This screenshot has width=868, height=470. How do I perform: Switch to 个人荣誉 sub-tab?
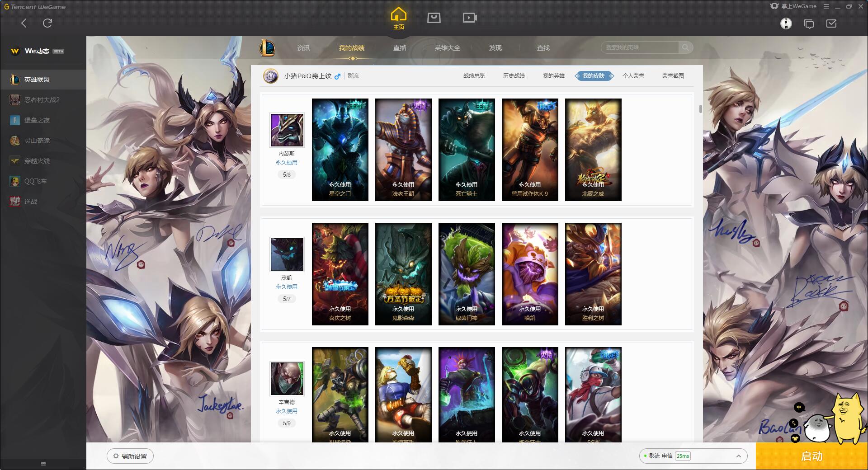tap(633, 76)
